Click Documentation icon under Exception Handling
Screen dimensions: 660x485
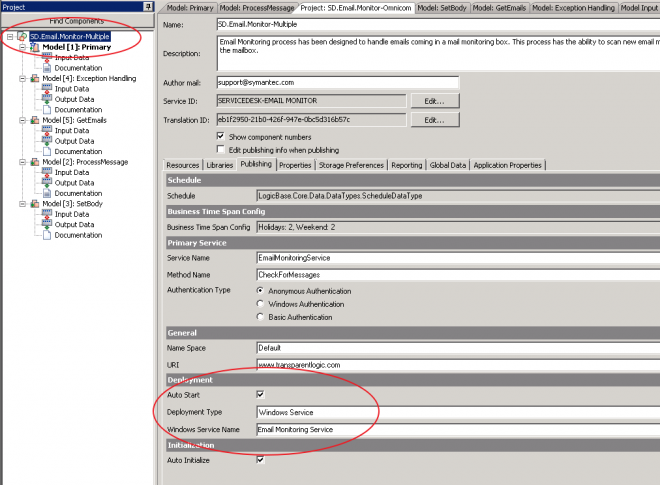pos(47,109)
